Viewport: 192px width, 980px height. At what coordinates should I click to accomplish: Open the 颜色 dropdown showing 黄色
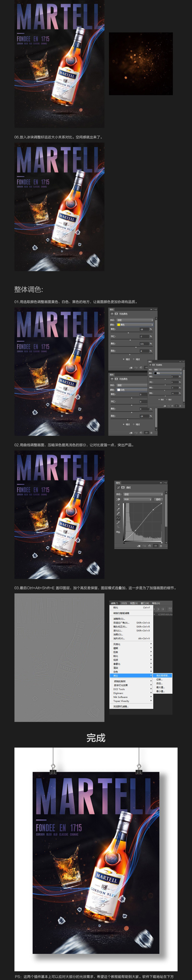(x=135, y=325)
